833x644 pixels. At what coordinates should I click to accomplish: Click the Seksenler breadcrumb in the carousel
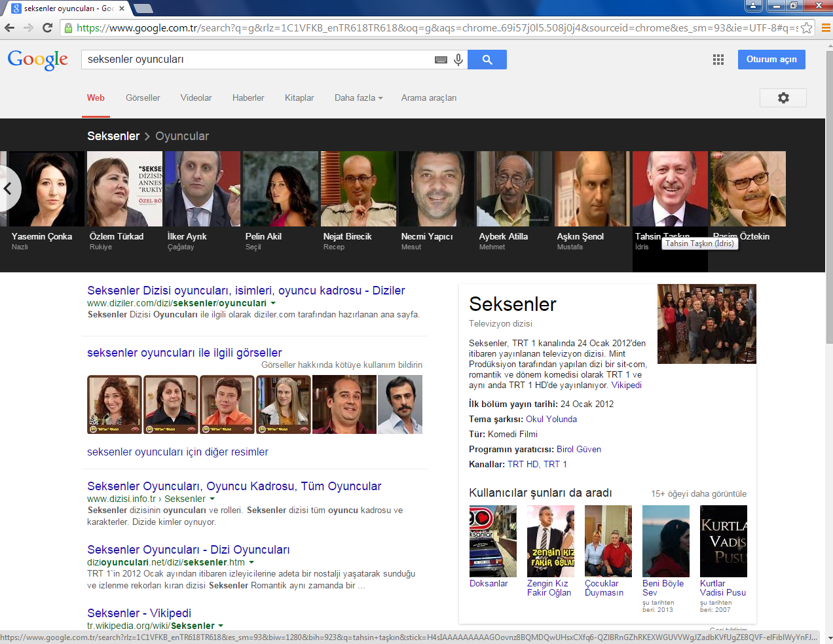pyautogui.click(x=113, y=136)
